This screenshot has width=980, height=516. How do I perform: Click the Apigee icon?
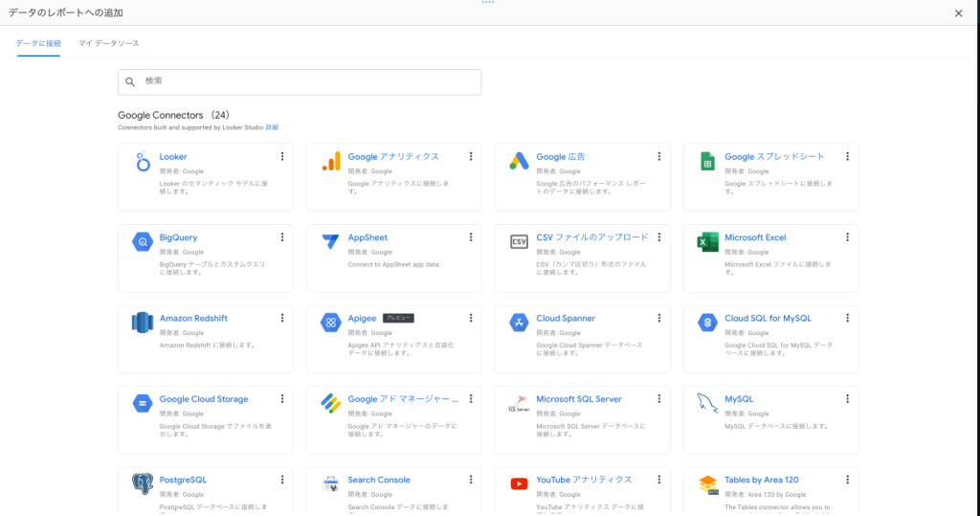coord(330,322)
